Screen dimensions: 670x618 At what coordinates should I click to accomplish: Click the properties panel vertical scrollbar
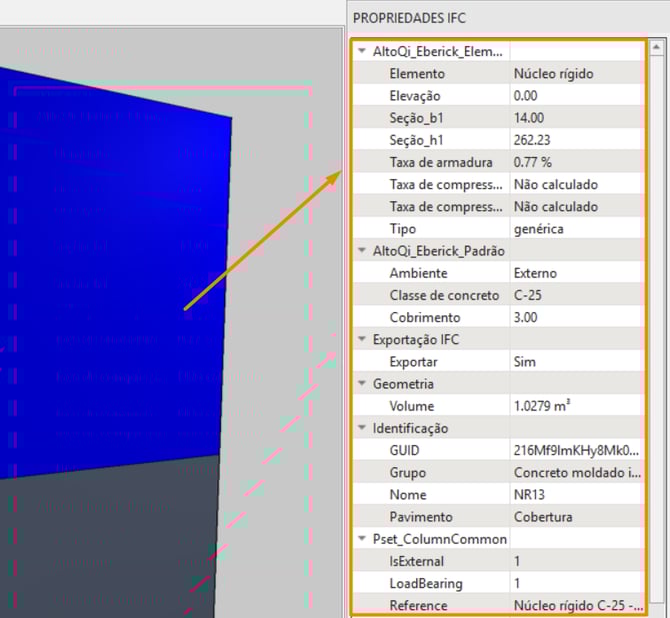656,330
